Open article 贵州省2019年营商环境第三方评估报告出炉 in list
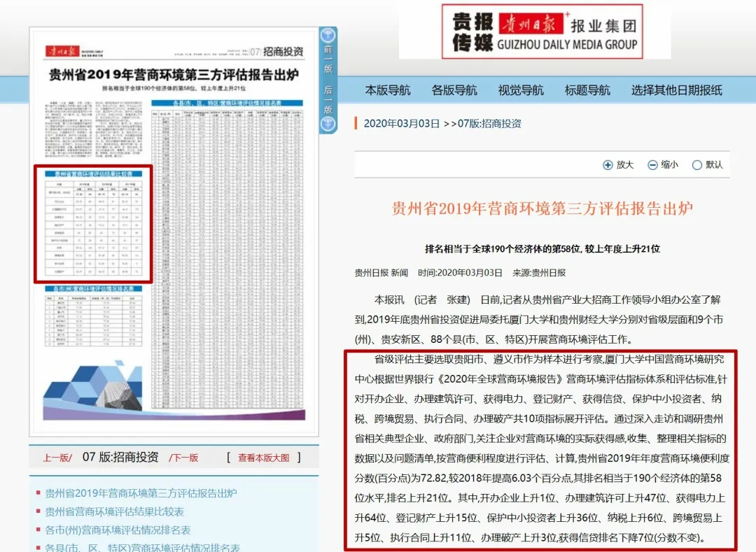The width and height of the screenshot is (756, 552). (x=141, y=493)
